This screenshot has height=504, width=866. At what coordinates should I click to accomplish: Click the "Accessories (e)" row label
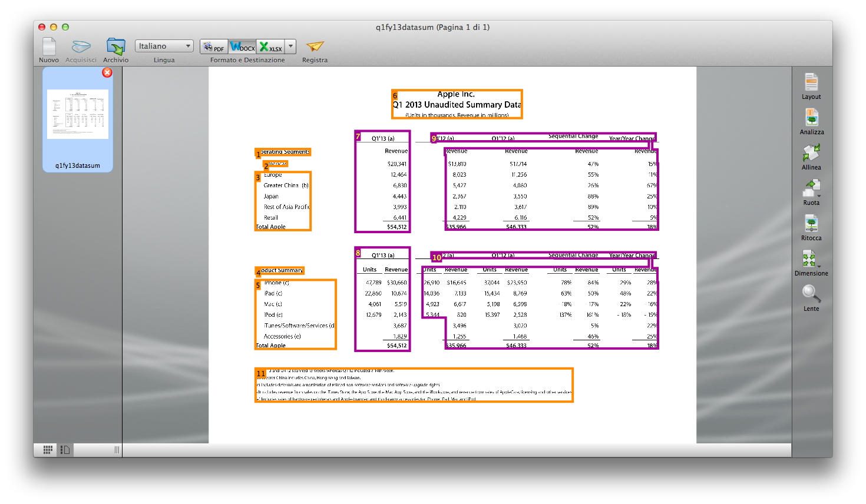pos(282,337)
